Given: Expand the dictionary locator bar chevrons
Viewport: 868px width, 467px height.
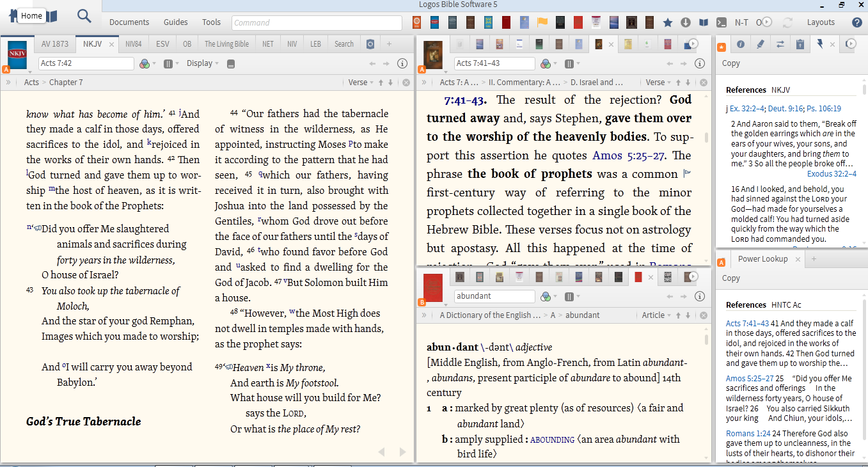Looking at the screenshot, I should click(x=424, y=315).
